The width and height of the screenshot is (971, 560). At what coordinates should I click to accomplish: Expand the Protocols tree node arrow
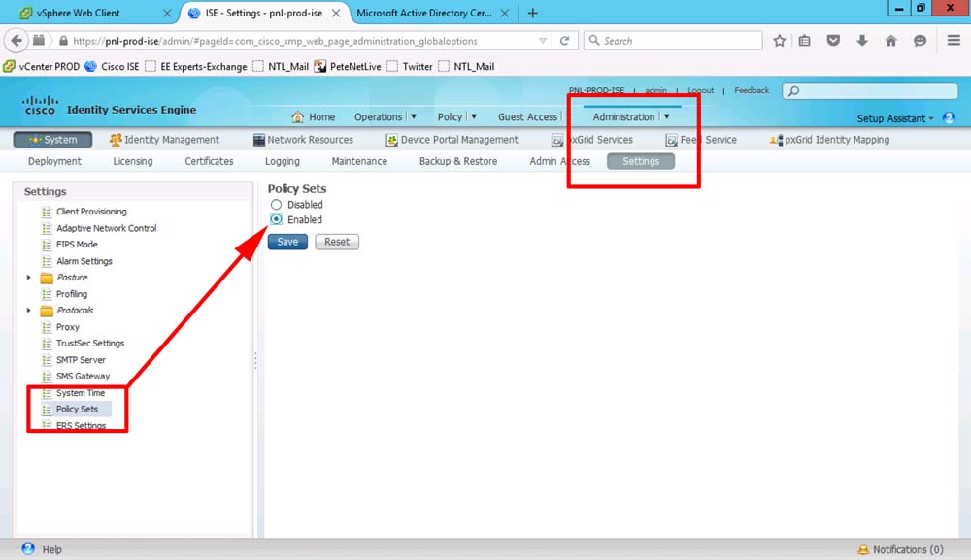[x=28, y=311]
